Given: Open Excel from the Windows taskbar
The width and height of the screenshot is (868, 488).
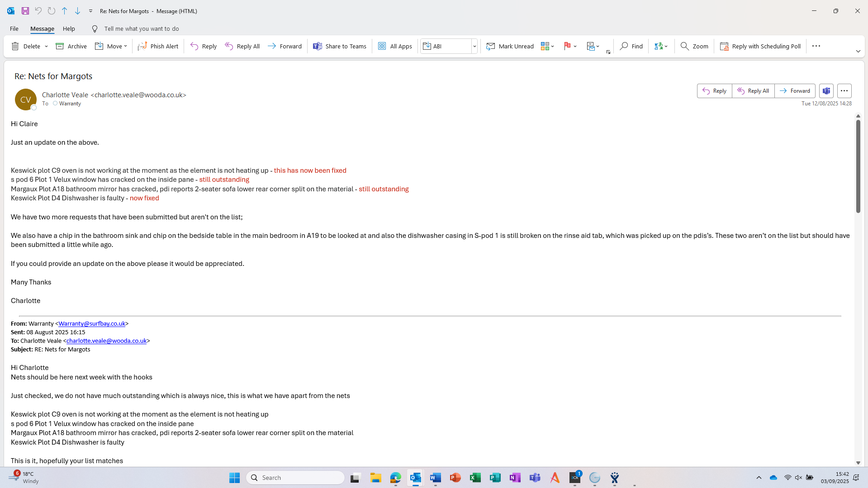Looking at the screenshot, I should (x=475, y=478).
